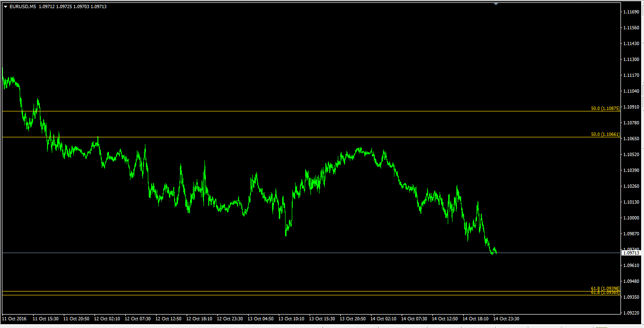The image size is (644, 328).
Task: Click the 12 Oct 12:50 time label
Action: pos(168,318)
